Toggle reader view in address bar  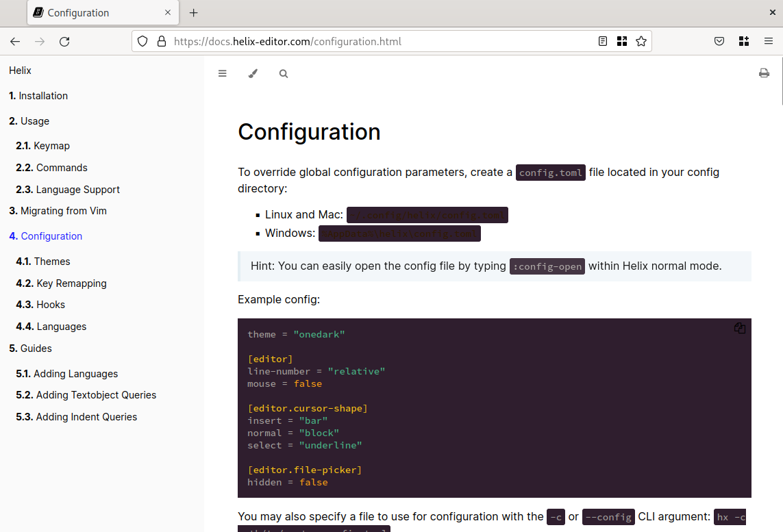pos(603,41)
